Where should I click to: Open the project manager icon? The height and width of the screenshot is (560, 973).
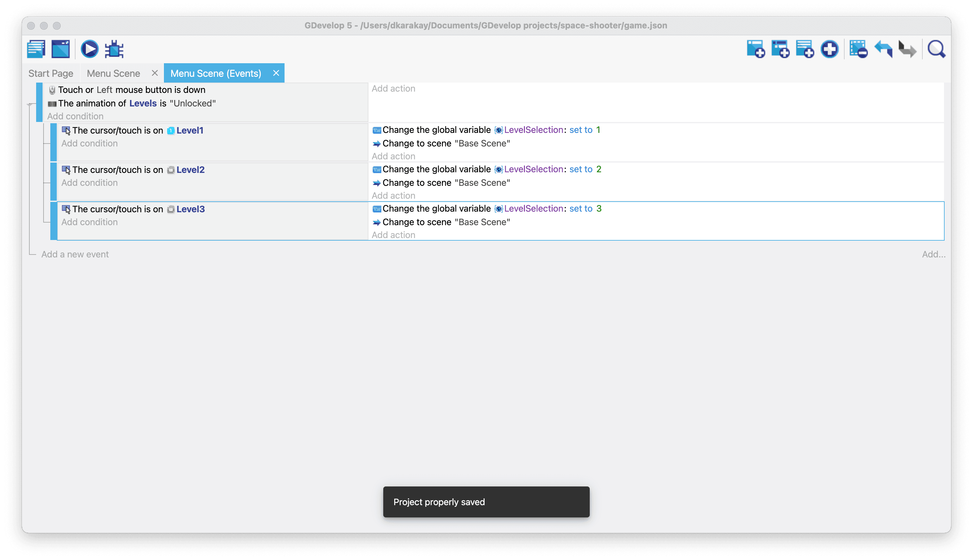tap(36, 49)
